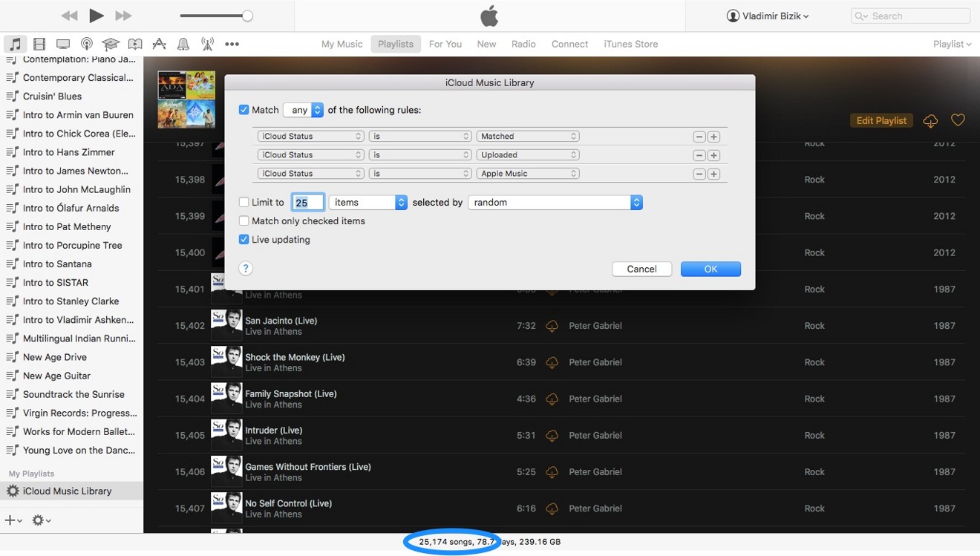Enable Match only checked items
980x556 pixels.
point(244,221)
